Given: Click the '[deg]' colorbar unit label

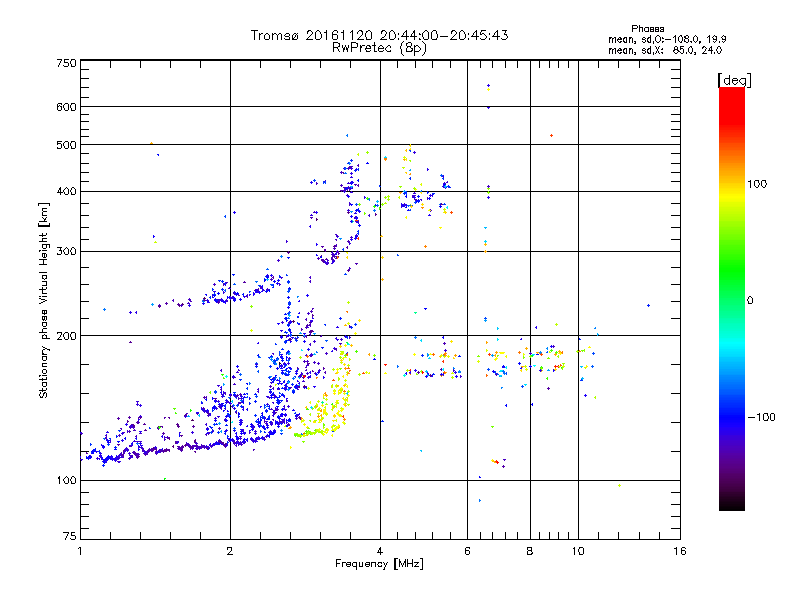Looking at the screenshot, I should [x=734, y=80].
